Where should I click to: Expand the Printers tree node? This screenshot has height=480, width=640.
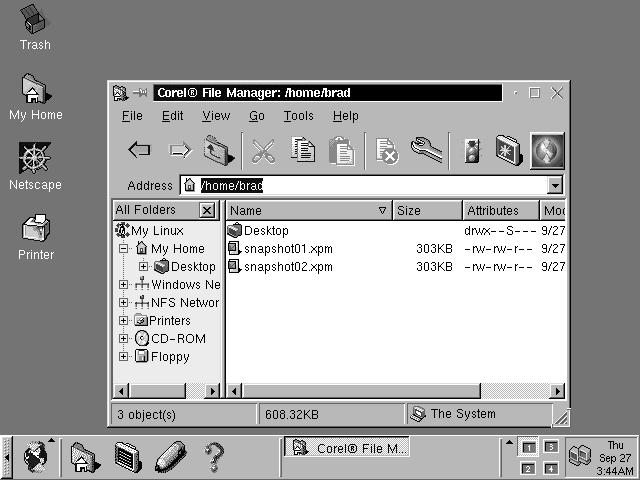(123, 320)
